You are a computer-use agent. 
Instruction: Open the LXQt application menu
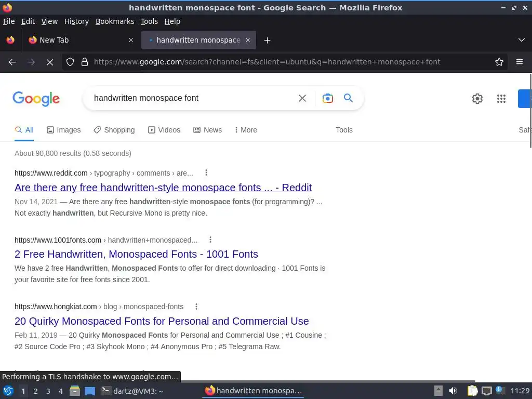tap(8, 391)
